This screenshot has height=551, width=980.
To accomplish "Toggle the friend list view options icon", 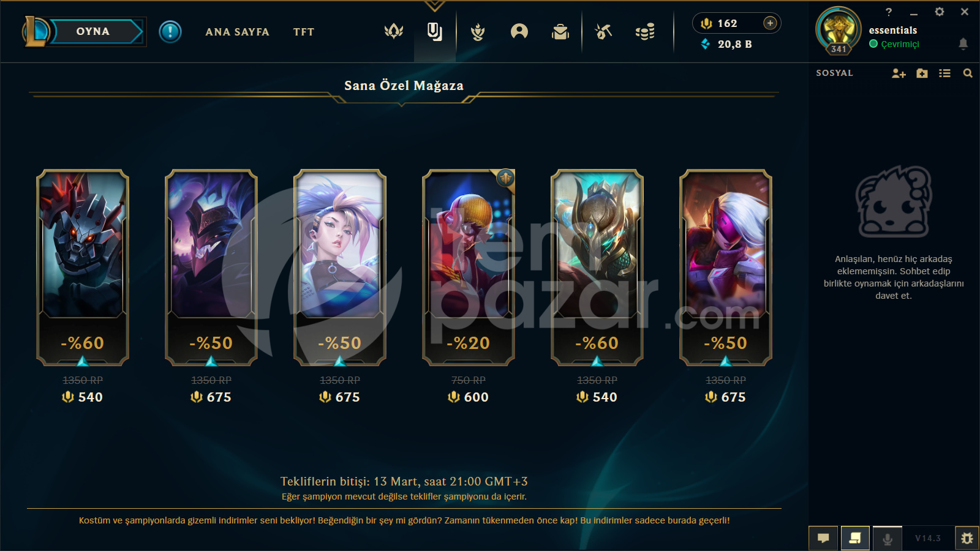I will pyautogui.click(x=944, y=73).
